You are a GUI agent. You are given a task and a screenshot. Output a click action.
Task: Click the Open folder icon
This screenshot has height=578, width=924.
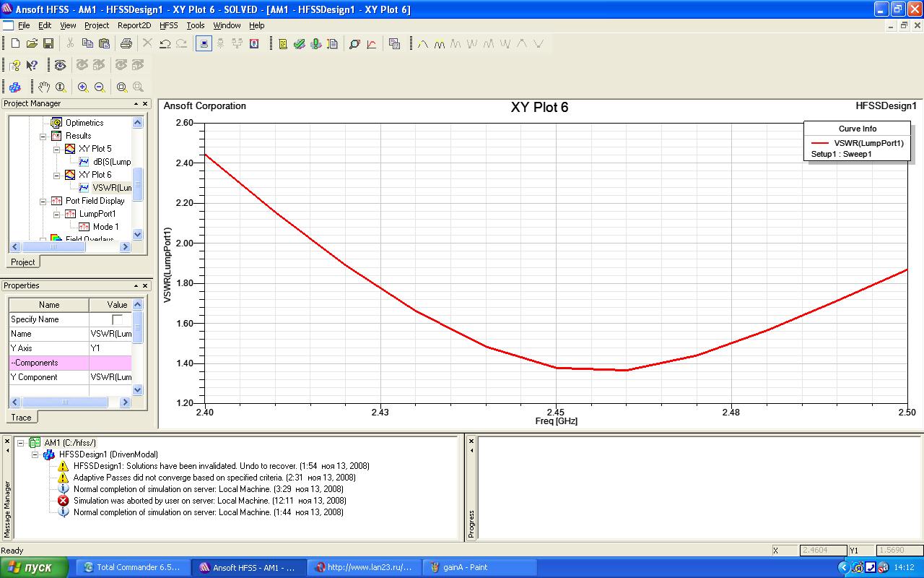pyautogui.click(x=32, y=44)
